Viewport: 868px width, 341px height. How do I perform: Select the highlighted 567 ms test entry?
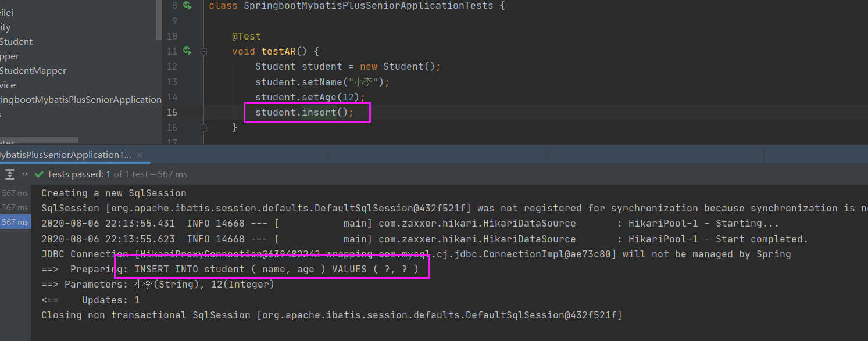pos(15,221)
